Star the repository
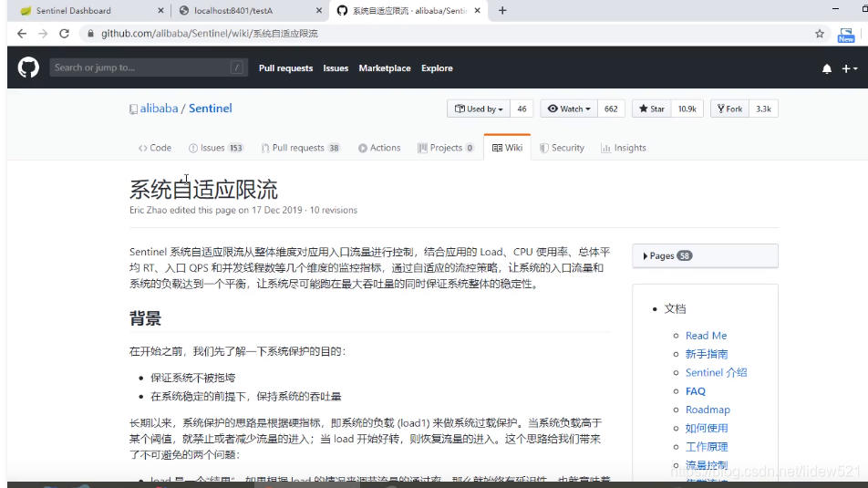This screenshot has height=488, width=868. tap(652, 109)
